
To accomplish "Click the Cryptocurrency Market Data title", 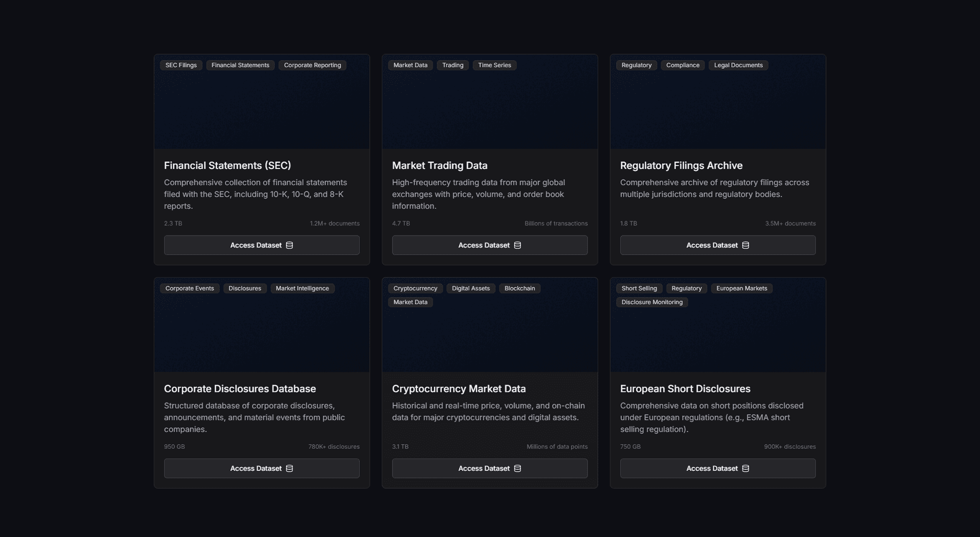I will pos(459,389).
